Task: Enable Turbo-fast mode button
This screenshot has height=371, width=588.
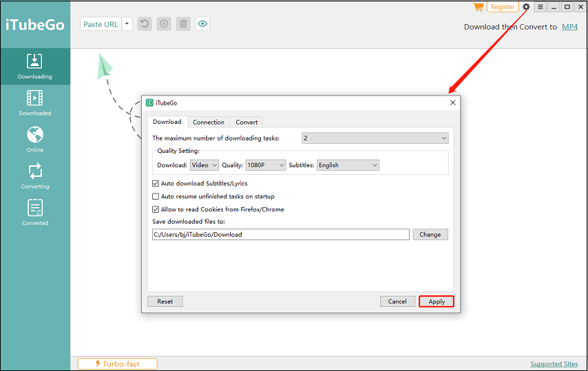Action: point(117,364)
